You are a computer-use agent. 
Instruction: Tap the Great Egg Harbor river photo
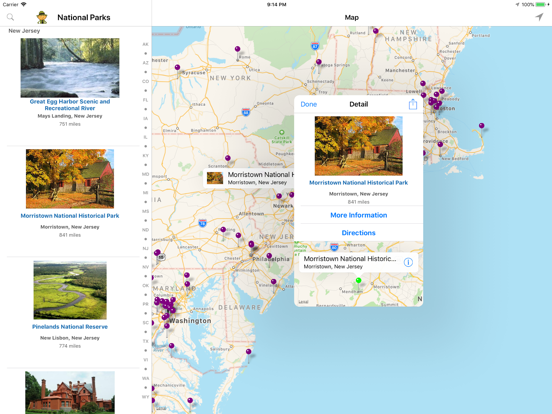click(70, 68)
